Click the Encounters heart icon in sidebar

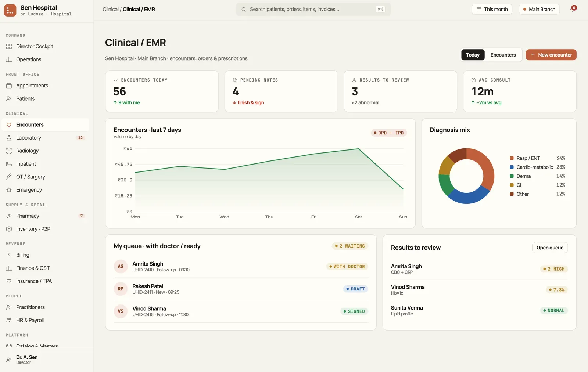click(9, 125)
